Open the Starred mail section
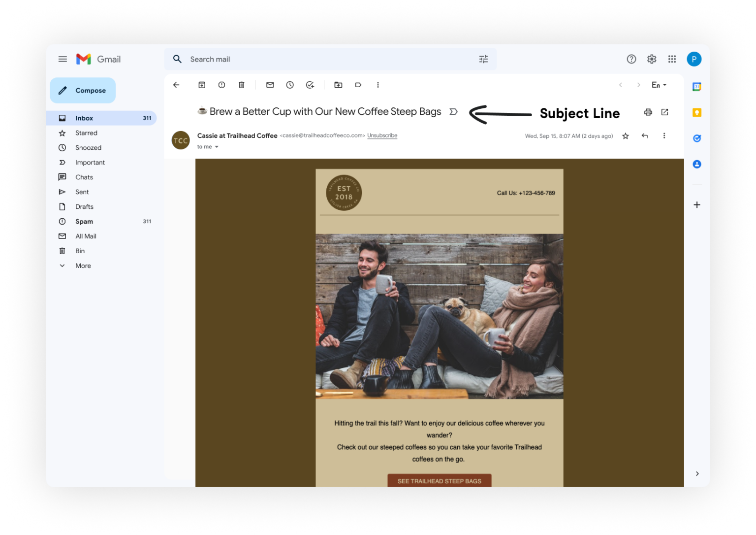This screenshot has height=535, width=756. click(x=86, y=133)
